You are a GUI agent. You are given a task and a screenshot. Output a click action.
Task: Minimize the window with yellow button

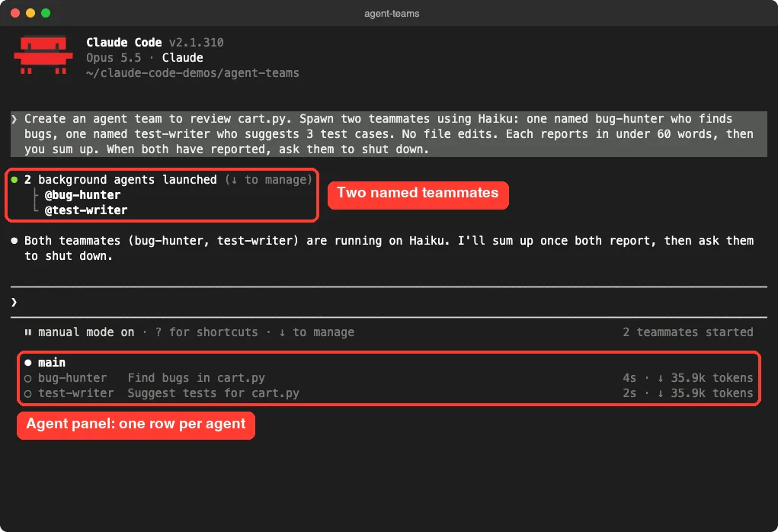click(x=30, y=13)
